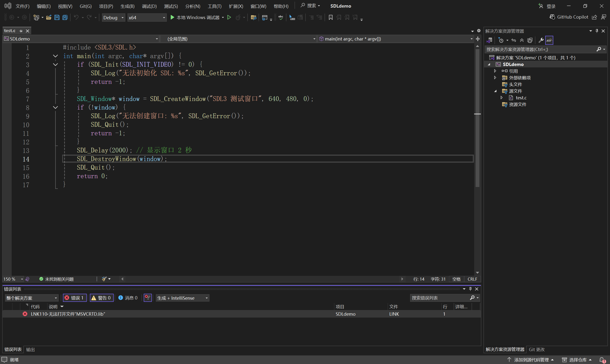The image size is (610, 364).
Task: Switch to the 输出 tab
Action: 30,349
